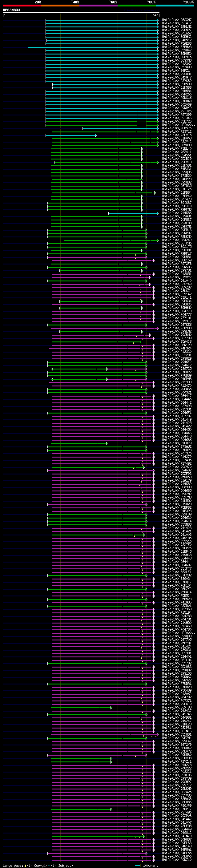
Task: Select hit label UniRef100_Q39142
Action: point(177,294)
